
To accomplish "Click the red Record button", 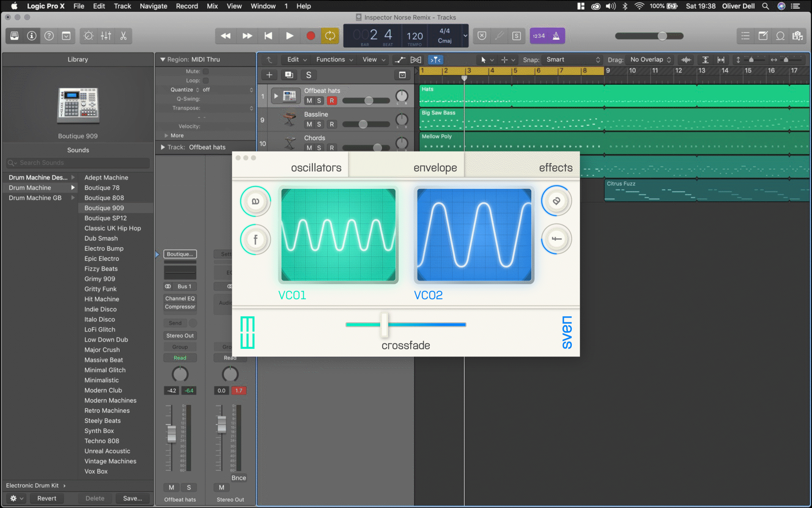I will (310, 36).
